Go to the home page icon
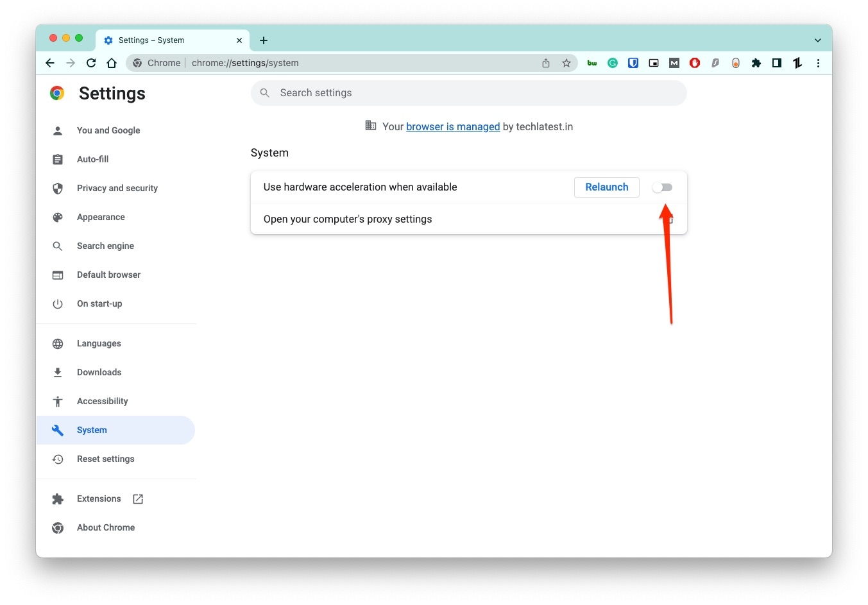The width and height of the screenshot is (868, 605). pos(112,63)
